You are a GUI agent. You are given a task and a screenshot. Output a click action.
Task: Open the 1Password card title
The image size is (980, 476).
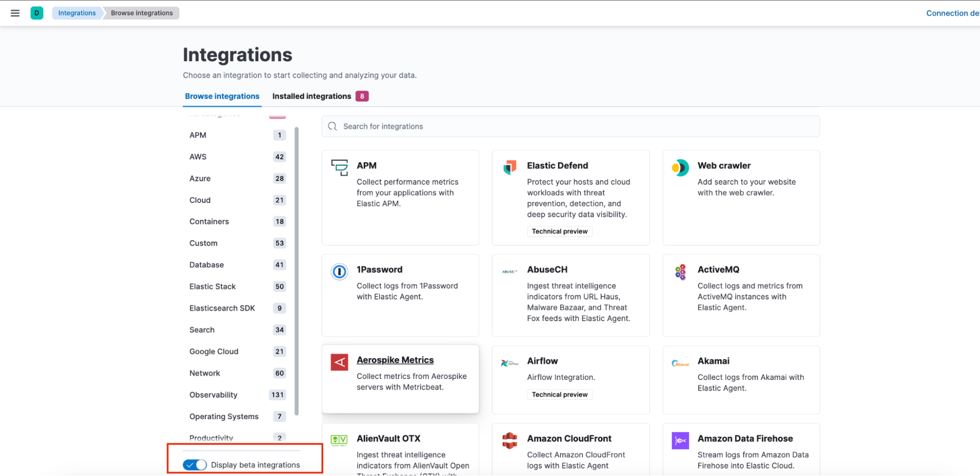pos(379,270)
